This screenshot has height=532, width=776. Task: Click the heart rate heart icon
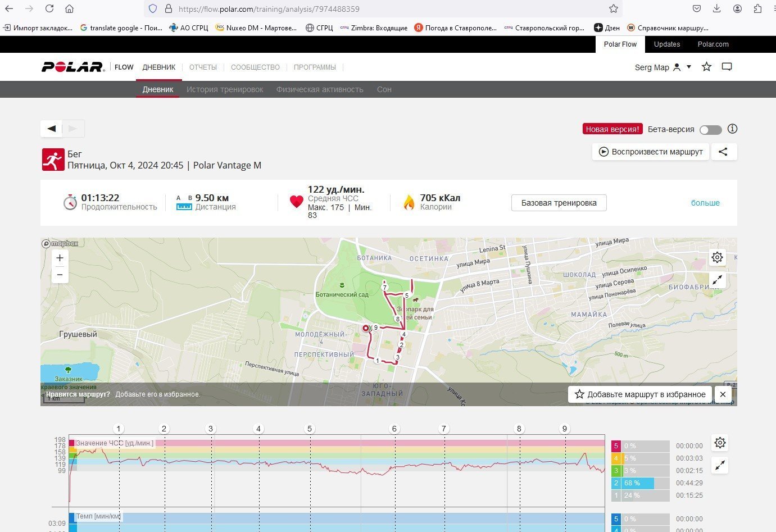(297, 202)
